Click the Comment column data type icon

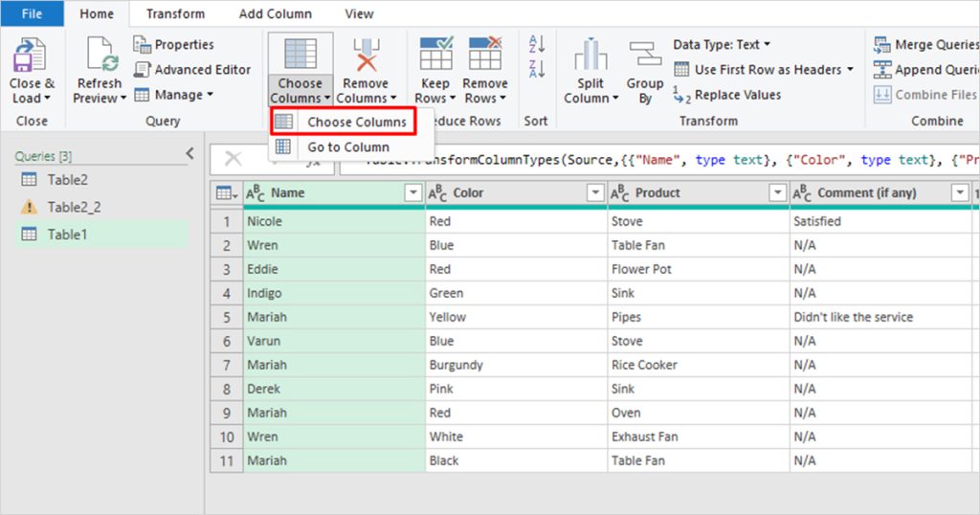pos(802,193)
